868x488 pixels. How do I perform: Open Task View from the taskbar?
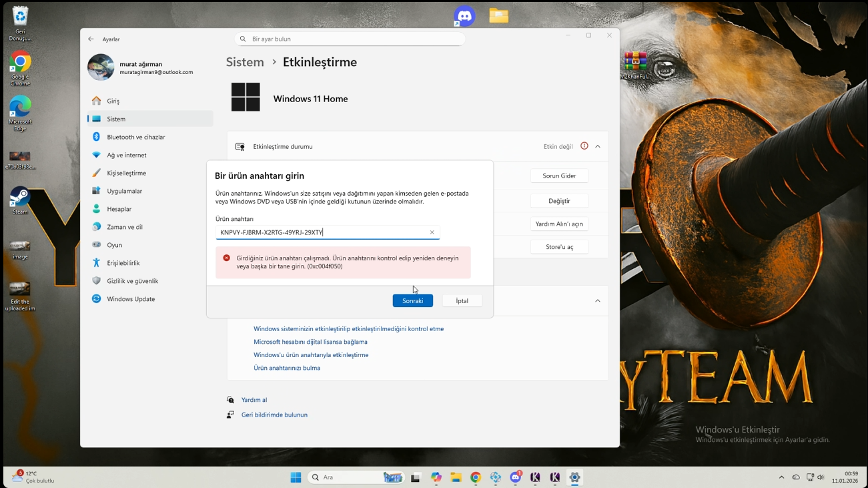click(415, 477)
